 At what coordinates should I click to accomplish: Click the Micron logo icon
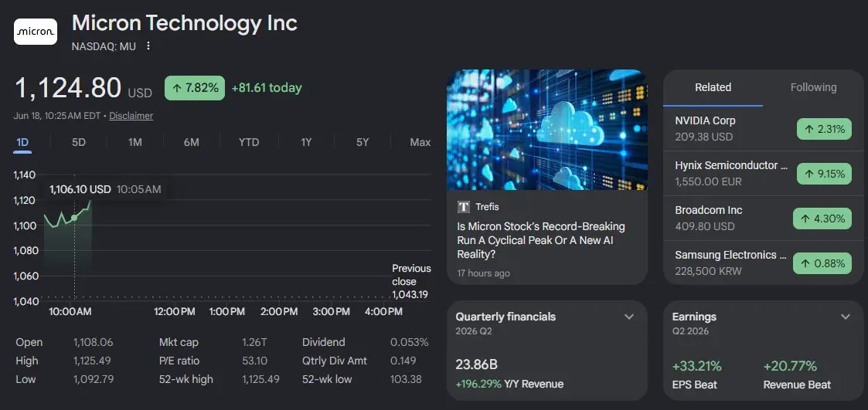[36, 32]
